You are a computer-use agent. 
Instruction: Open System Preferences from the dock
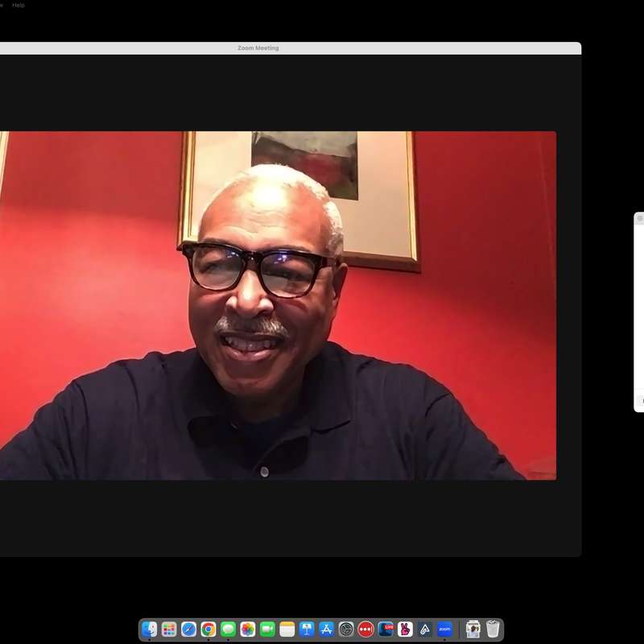click(346, 630)
